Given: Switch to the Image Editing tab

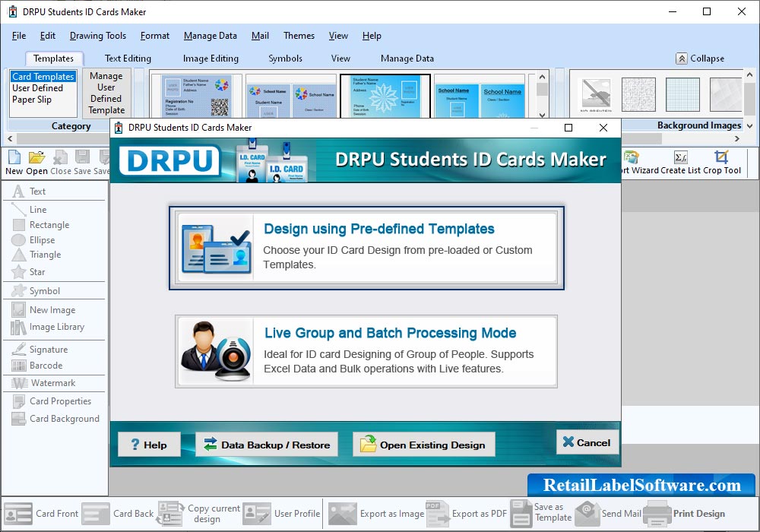Looking at the screenshot, I should 211,59.
